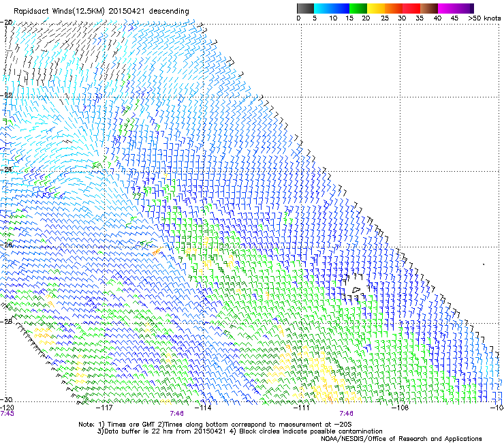Click the '-22' latitude axis label
This screenshot has width=504, height=443.
tap(6, 95)
